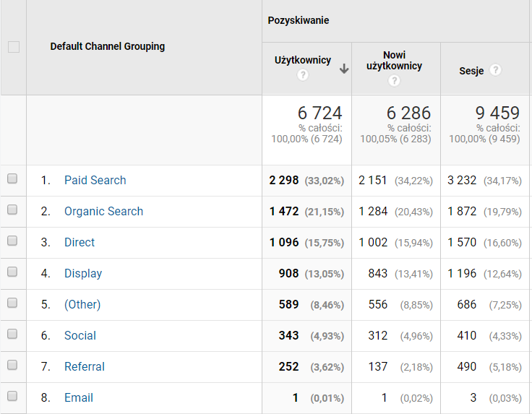The height and width of the screenshot is (414, 532).
Task: Tick the checkbox for Direct row
Action: (x=12, y=242)
